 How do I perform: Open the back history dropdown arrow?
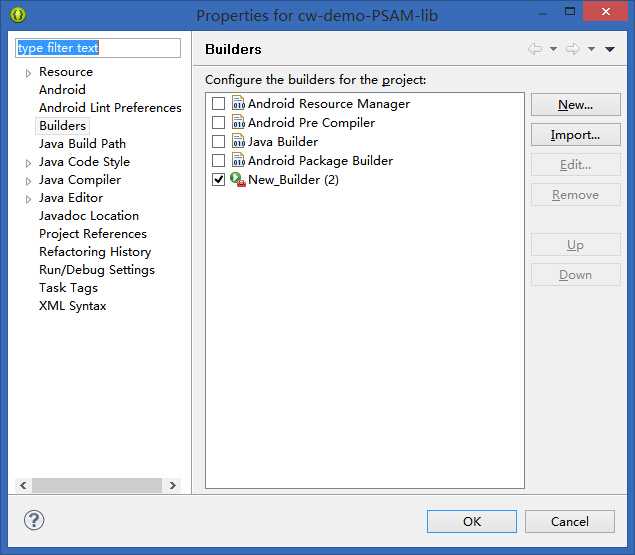click(x=553, y=49)
